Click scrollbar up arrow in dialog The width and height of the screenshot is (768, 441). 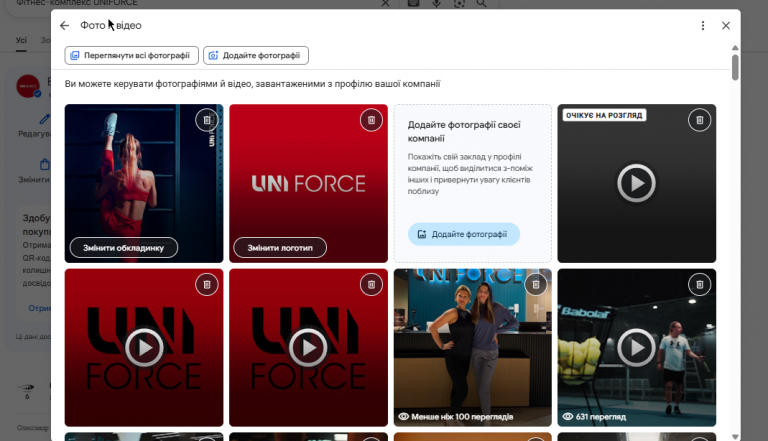coord(735,48)
